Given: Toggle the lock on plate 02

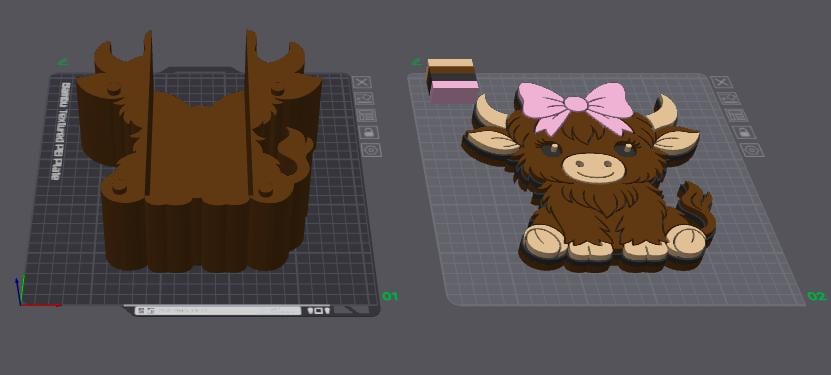Looking at the screenshot, I should tap(744, 132).
